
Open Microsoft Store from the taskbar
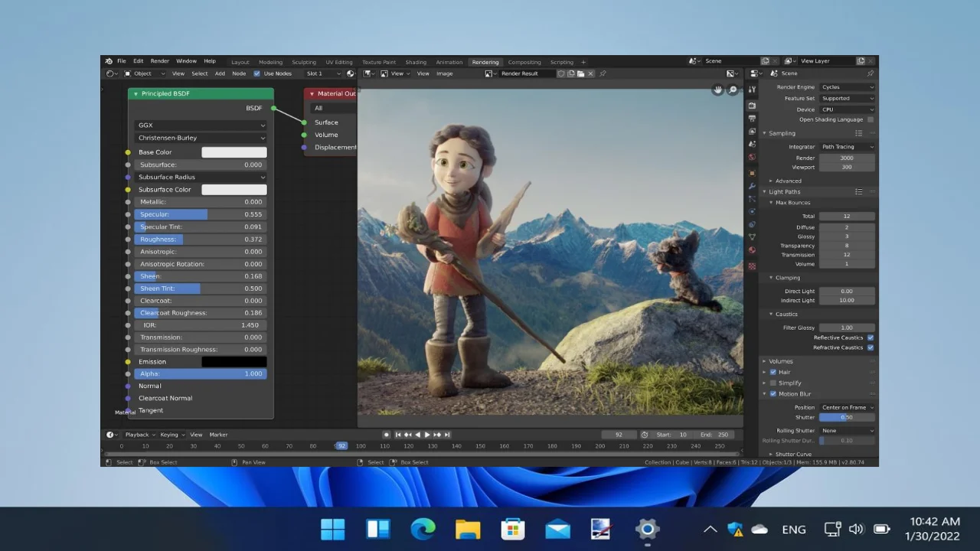point(513,529)
